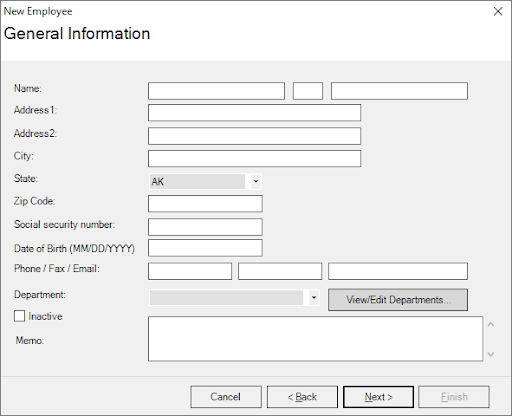The width and height of the screenshot is (512, 416).
Task: Cancel the new employee wizard
Action: pyautogui.click(x=226, y=397)
